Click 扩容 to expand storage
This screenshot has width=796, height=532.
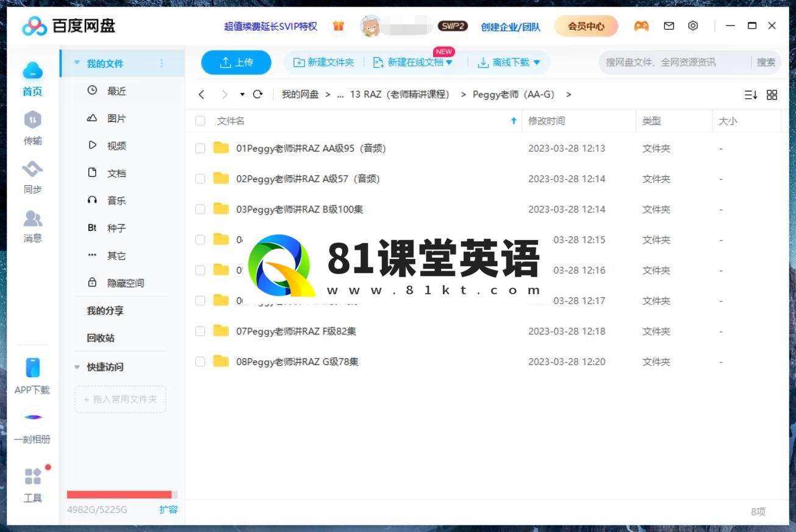point(168,509)
